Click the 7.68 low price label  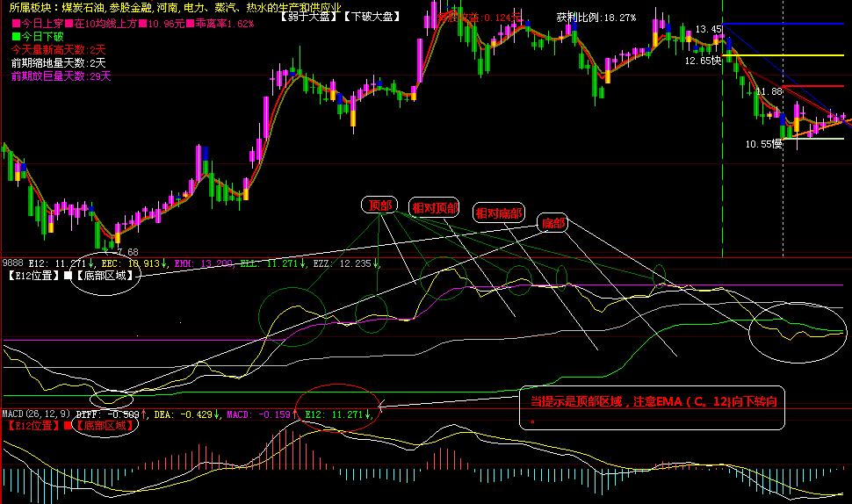pyautogui.click(x=127, y=252)
